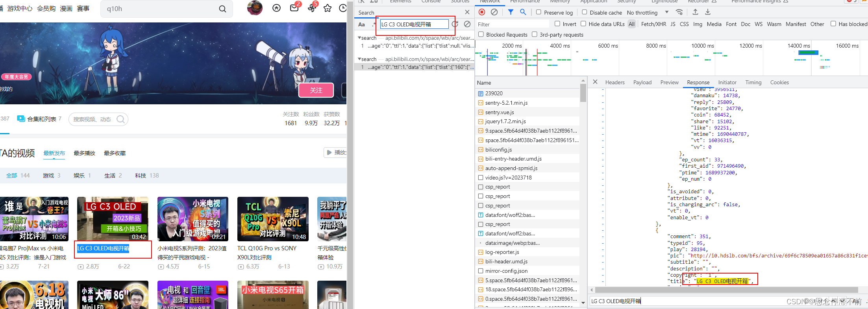Select the second search result match line
868x309 pixels.
(414, 67)
